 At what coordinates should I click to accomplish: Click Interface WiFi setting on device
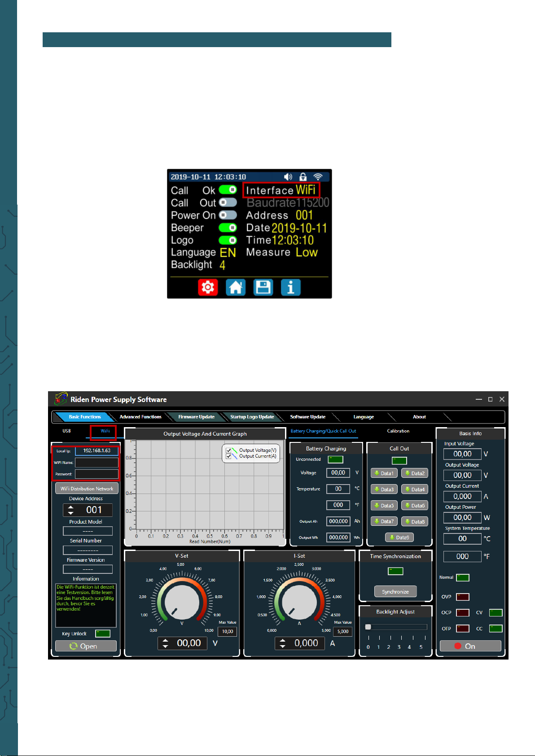pyautogui.click(x=281, y=190)
